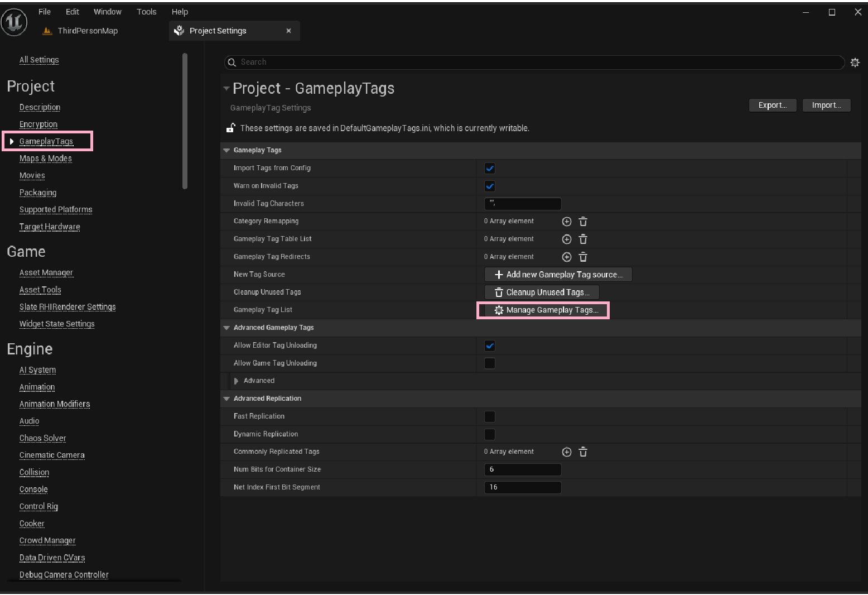868x595 pixels.
Task: Click the sidebar vertical scrollbar
Action: [185, 121]
